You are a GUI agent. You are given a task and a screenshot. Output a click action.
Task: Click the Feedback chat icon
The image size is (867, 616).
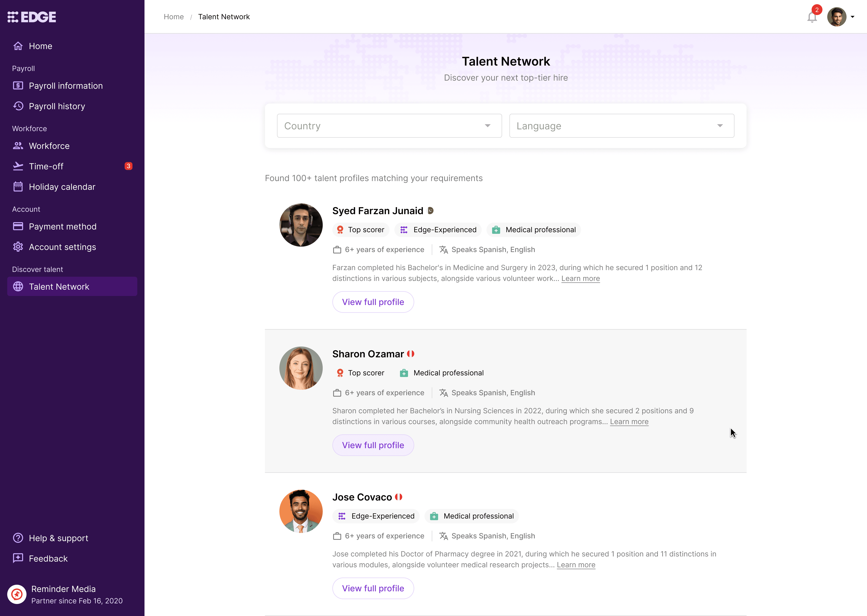pyautogui.click(x=18, y=558)
